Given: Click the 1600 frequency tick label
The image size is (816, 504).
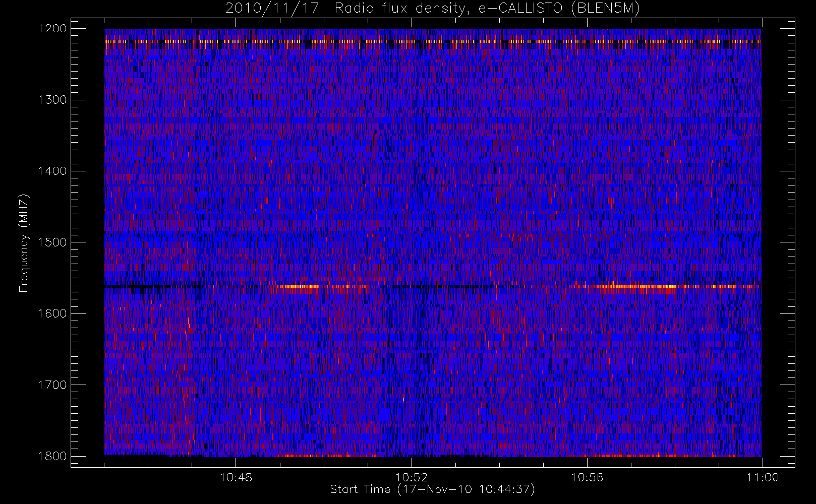Looking at the screenshot, I should (52, 313).
